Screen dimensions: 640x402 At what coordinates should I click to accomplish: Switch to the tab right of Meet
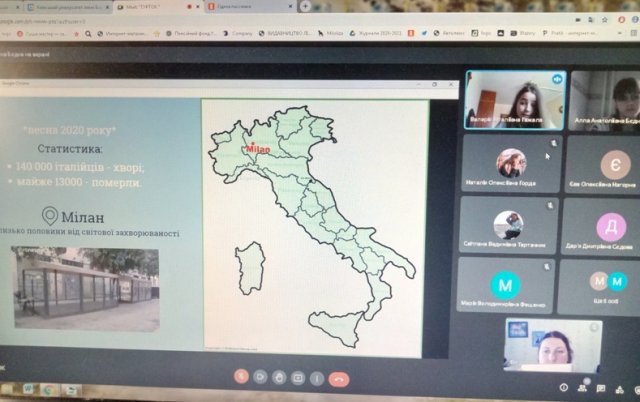tap(250, 7)
